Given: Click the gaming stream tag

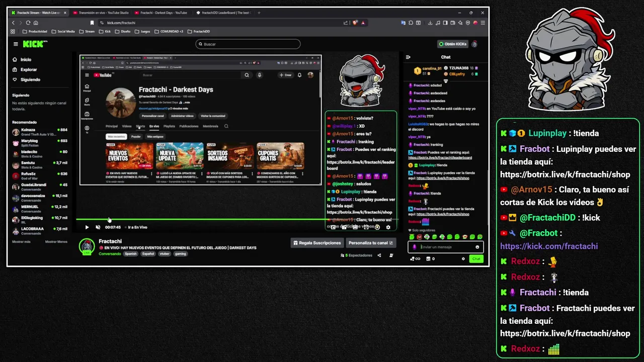Looking at the screenshot, I should (181, 254).
